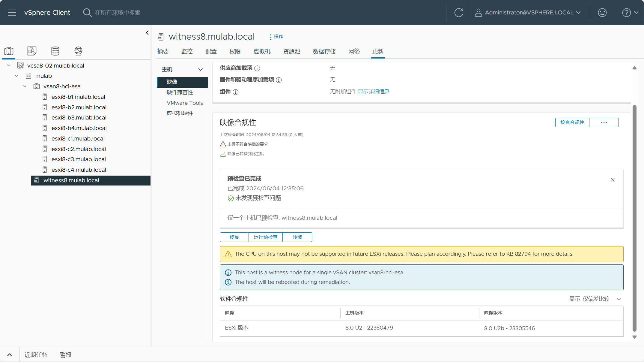The height and width of the screenshot is (362, 644).
Task: Click the content pane vertical scrollbar
Action: (634, 218)
